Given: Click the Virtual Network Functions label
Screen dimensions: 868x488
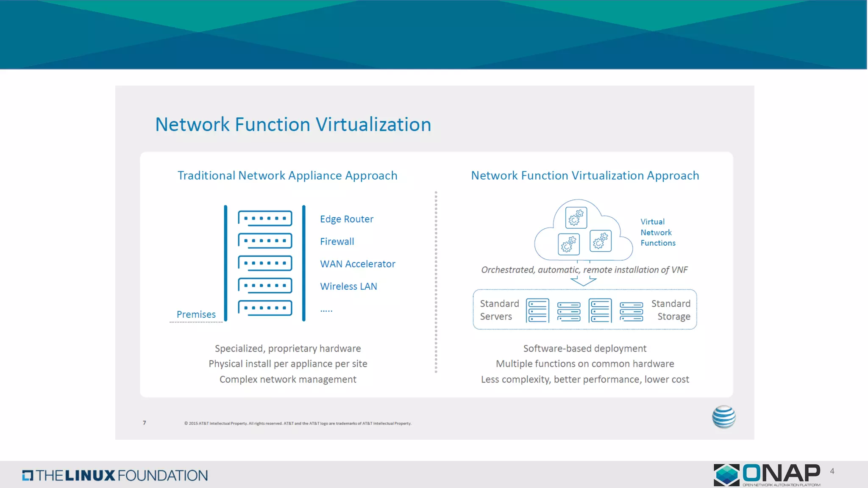Looking at the screenshot, I should tap(657, 232).
